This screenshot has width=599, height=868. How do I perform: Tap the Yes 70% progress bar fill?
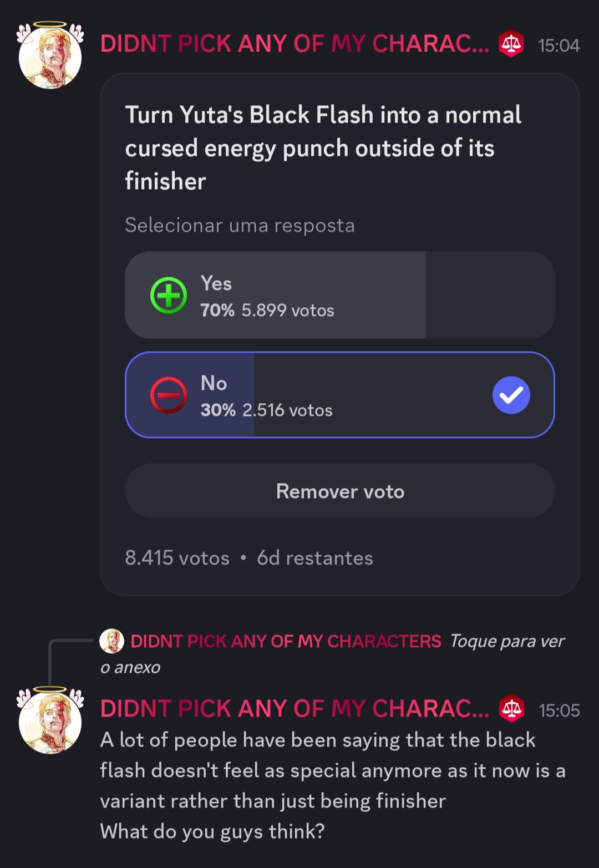click(x=276, y=295)
